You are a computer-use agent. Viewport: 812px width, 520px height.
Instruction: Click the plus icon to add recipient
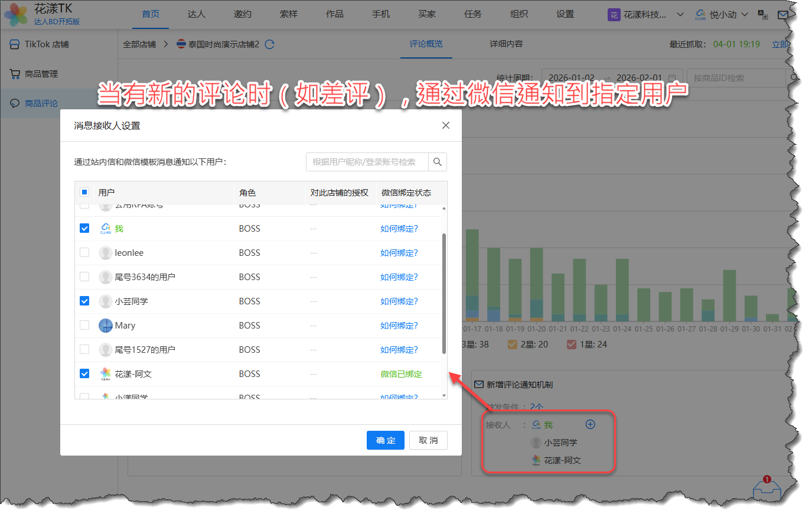tap(590, 424)
